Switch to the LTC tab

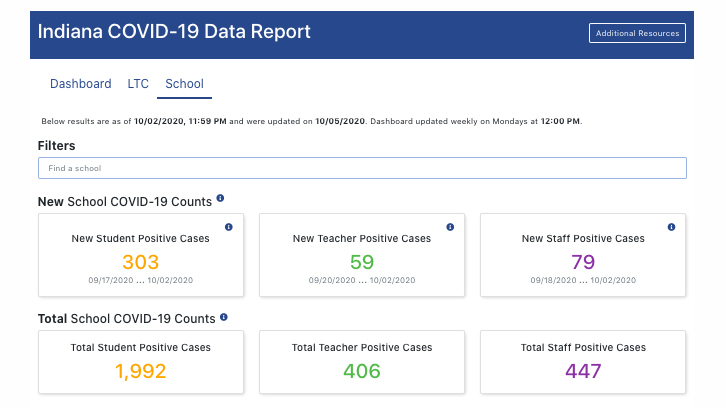click(x=138, y=84)
